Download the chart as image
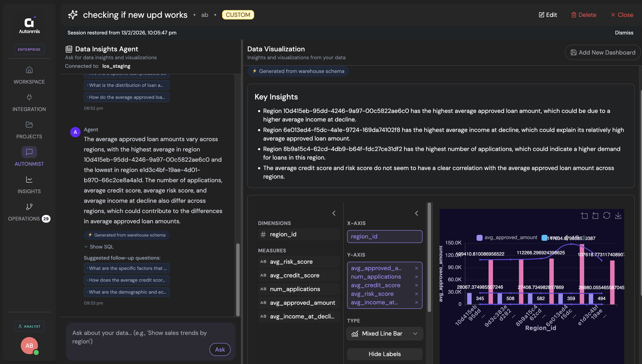This screenshot has height=364, width=642. click(x=618, y=216)
